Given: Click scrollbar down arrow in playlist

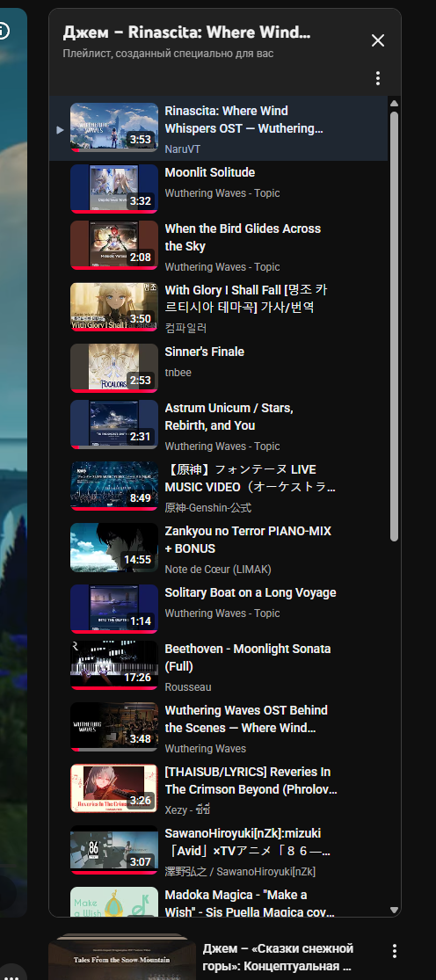Looking at the screenshot, I should tap(394, 910).
